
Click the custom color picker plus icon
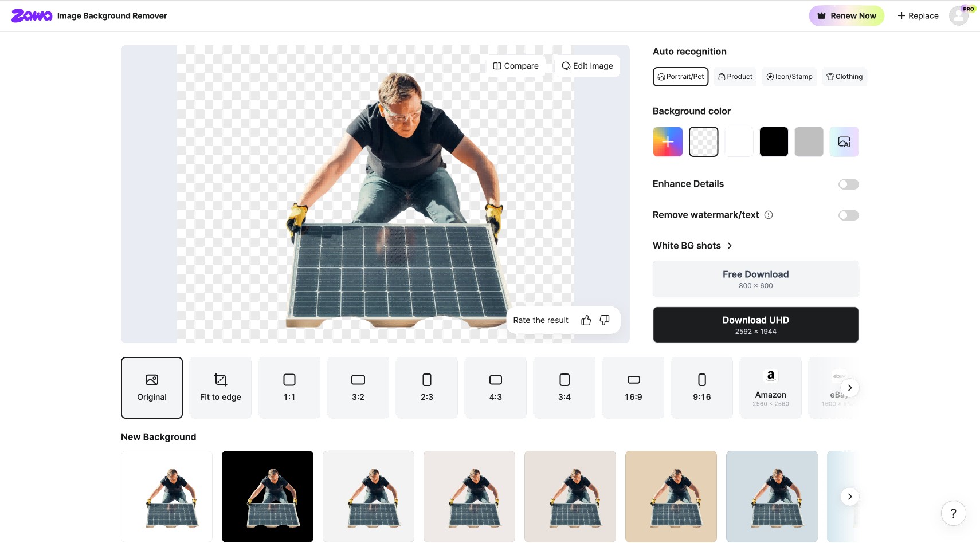tap(668, 141)
